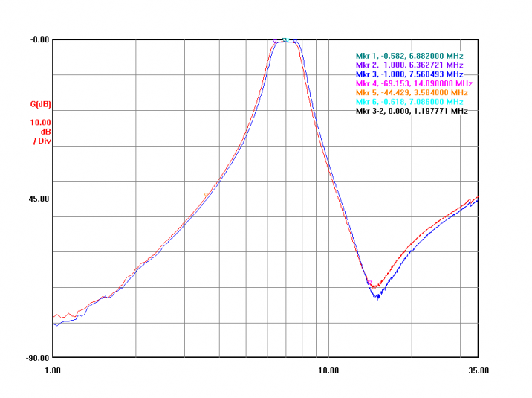Click the blue trace's deepest notch point

pos(377,297)
